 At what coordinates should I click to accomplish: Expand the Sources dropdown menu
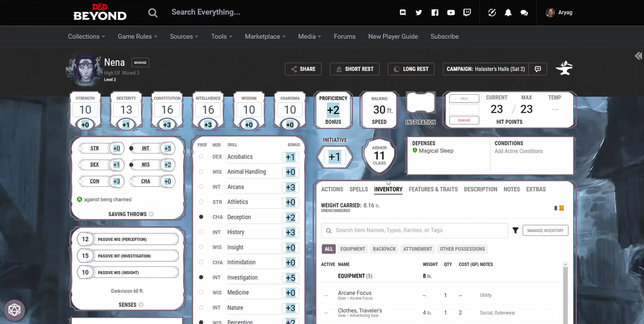pyautogui.click(x=184, y=36)
